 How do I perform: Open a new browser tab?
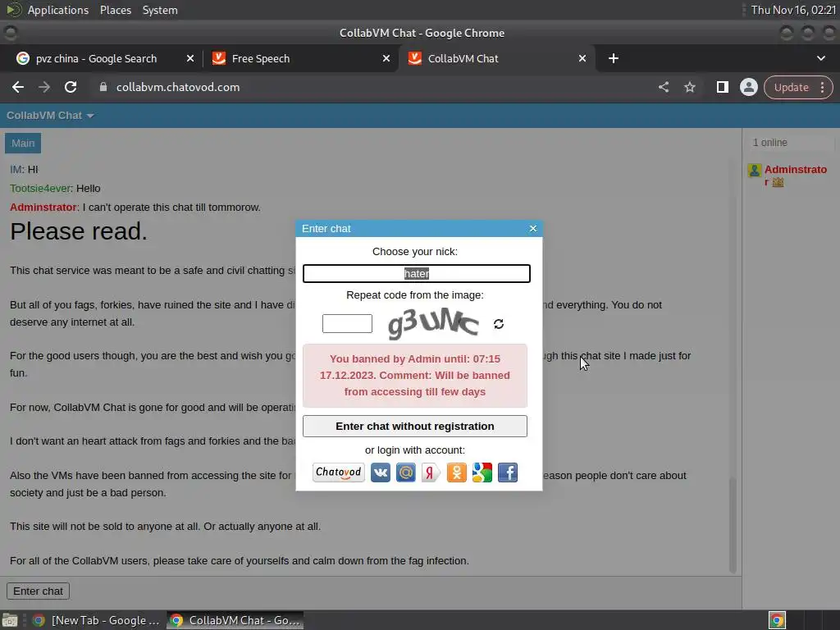coord(614,58)
